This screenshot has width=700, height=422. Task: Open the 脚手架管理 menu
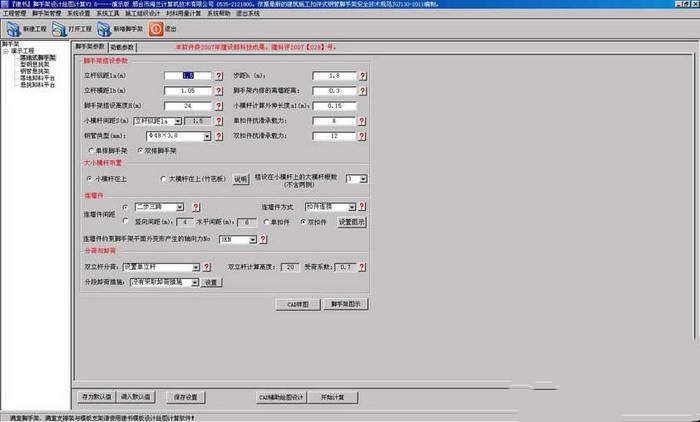46,13
